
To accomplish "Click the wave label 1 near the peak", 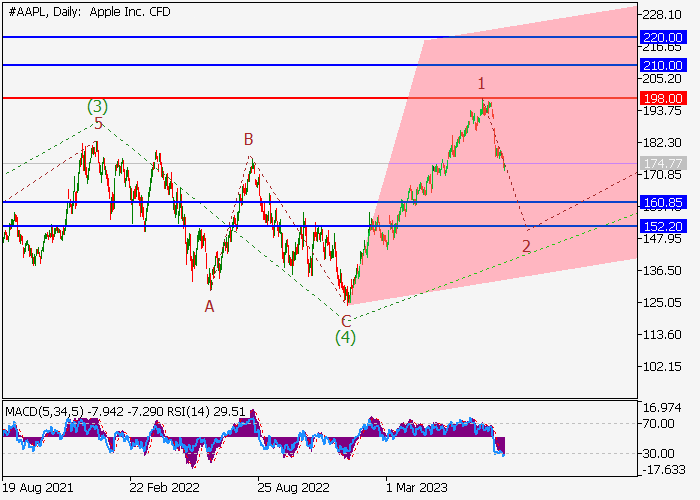I will pyautogui.click(x=481, y=83).
